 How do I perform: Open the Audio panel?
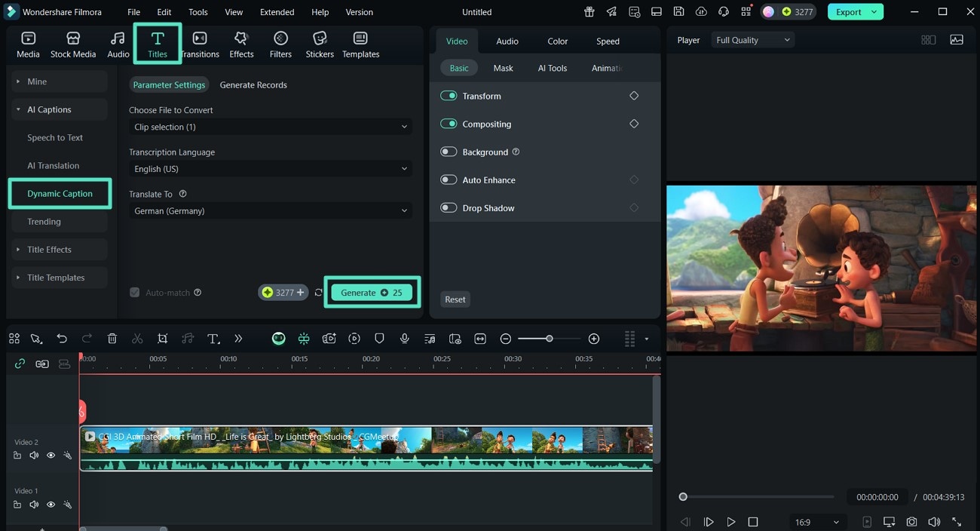tap(118, 45)
